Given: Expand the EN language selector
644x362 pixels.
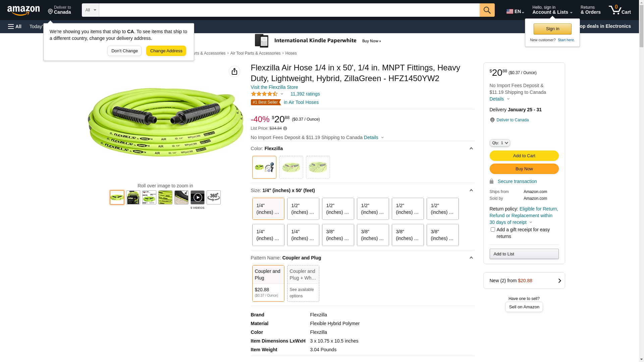Looking at the screenshot, I should pos(515,11).
